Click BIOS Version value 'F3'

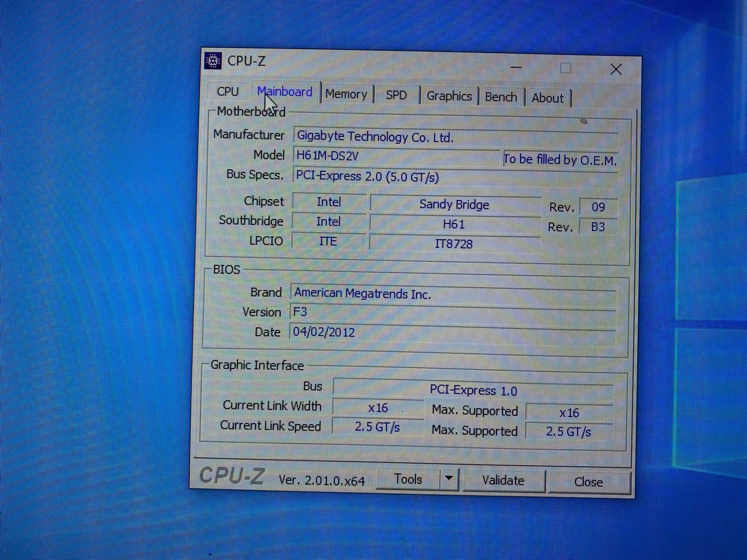[x=453, y=314]
